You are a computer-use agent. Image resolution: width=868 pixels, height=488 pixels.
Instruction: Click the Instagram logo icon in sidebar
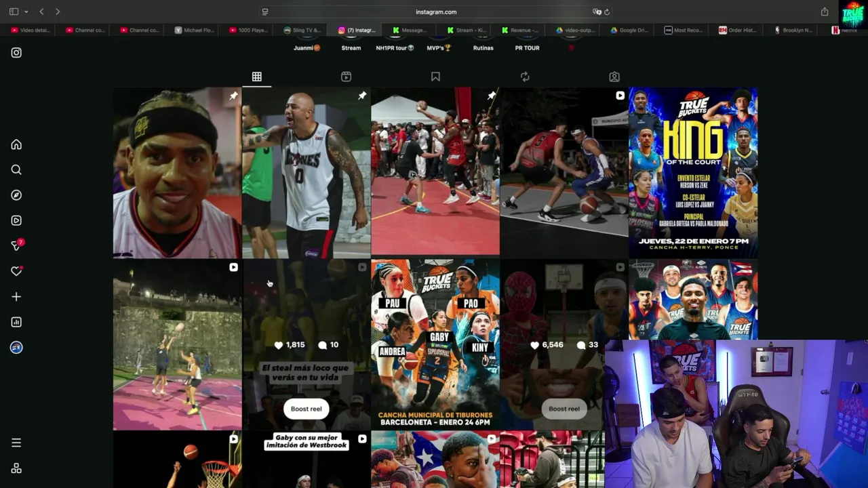[x=16, y=53]
